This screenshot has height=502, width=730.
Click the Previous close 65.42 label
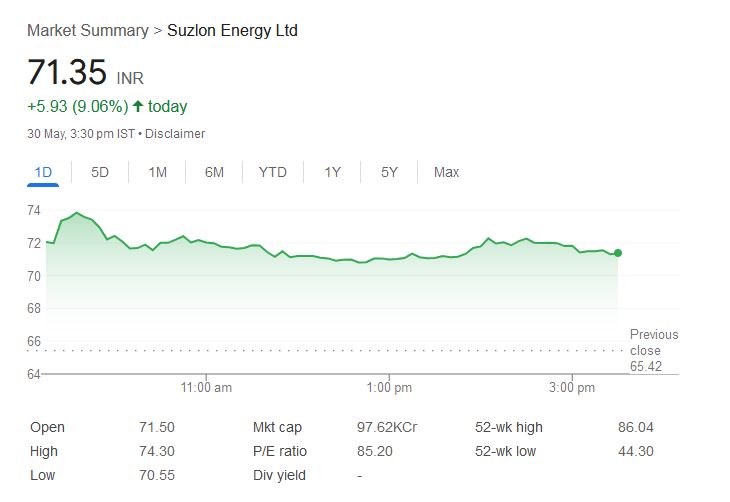pos(653,350)
